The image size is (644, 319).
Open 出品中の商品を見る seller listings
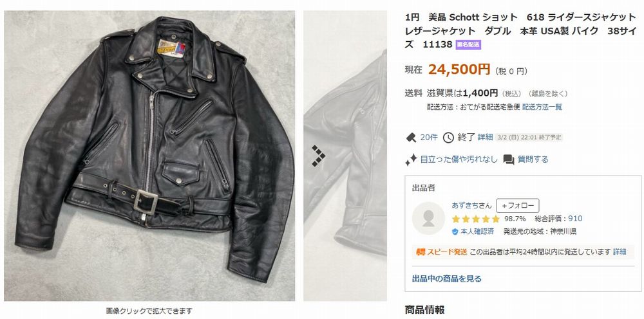[x=446, y=279]
